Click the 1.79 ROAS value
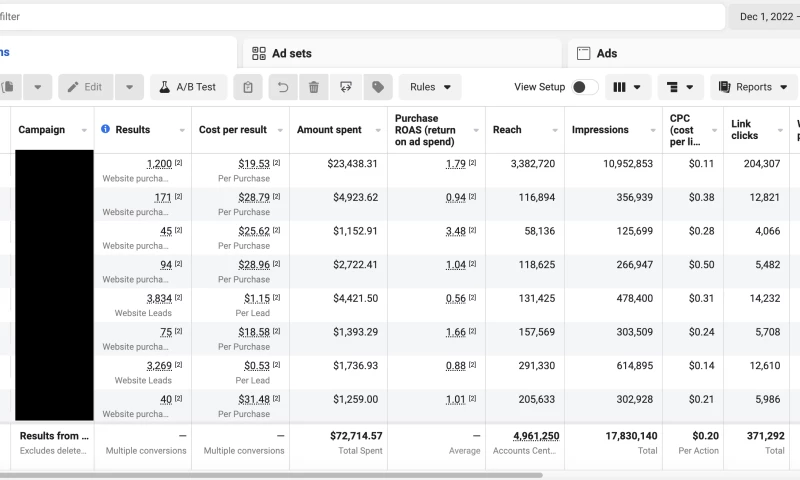 (456, 164)
